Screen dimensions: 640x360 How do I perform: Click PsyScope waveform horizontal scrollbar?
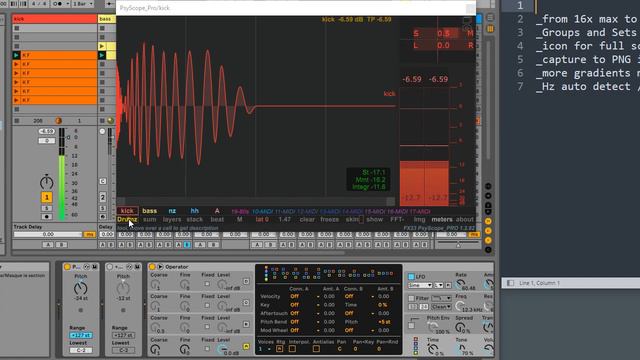tap(256, 201)
